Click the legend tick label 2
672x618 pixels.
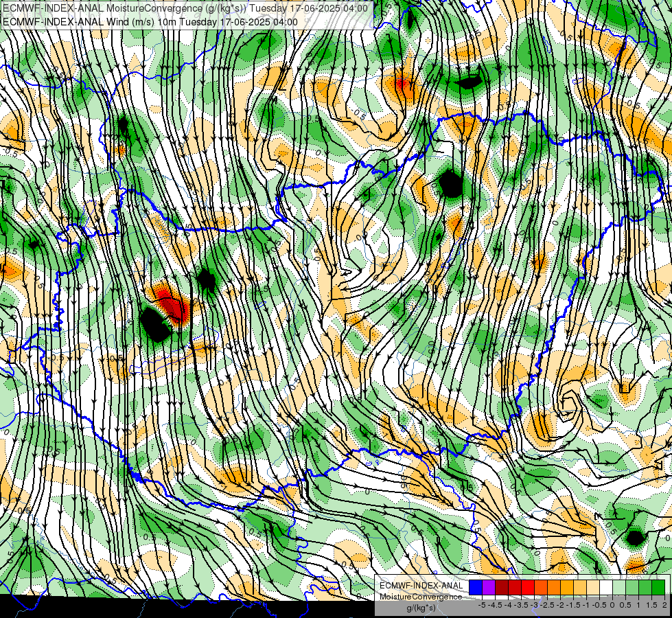pos(664,605)
